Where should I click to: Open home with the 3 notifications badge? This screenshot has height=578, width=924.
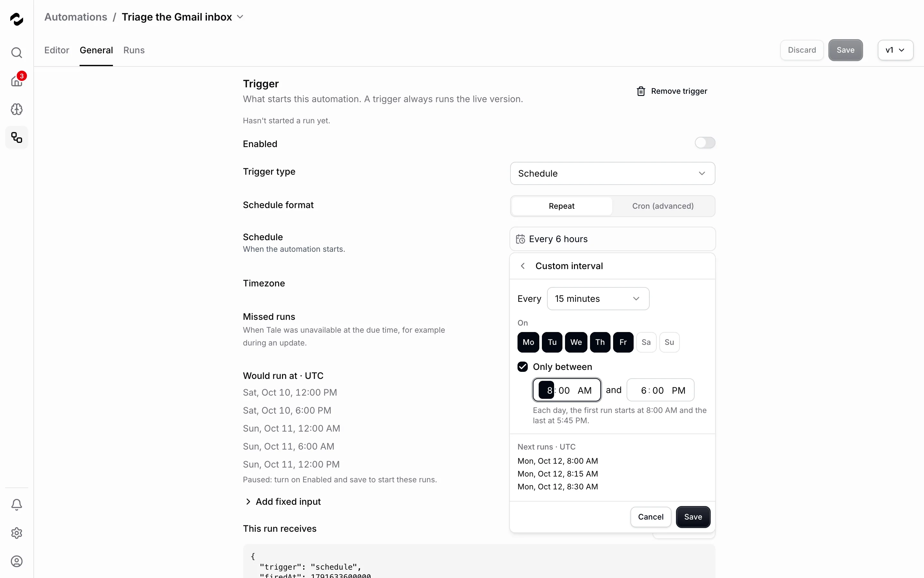(x=16, y=81)
